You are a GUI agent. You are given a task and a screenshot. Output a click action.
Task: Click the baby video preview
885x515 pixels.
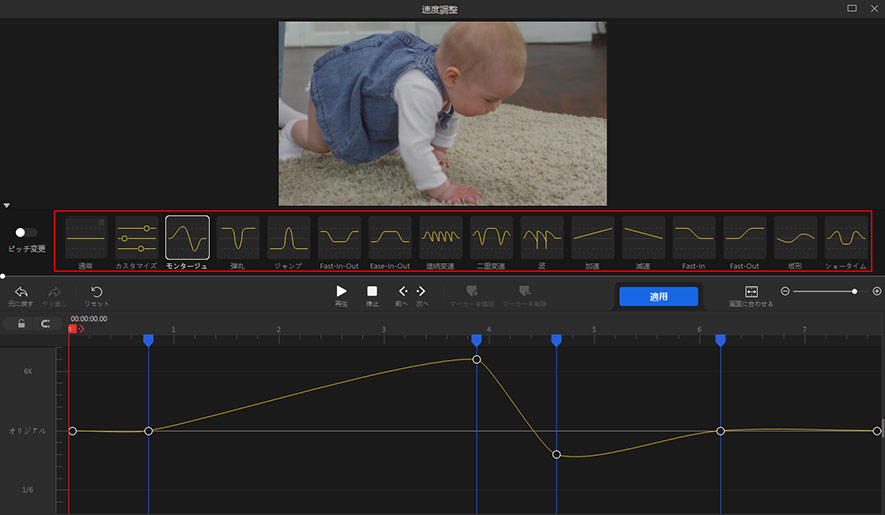442,114
